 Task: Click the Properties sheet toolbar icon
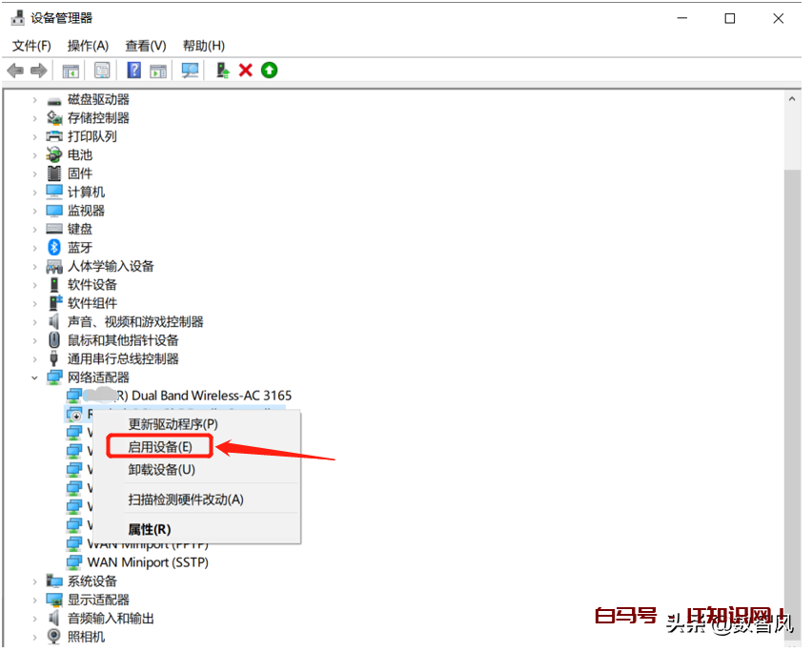[102, 71]
